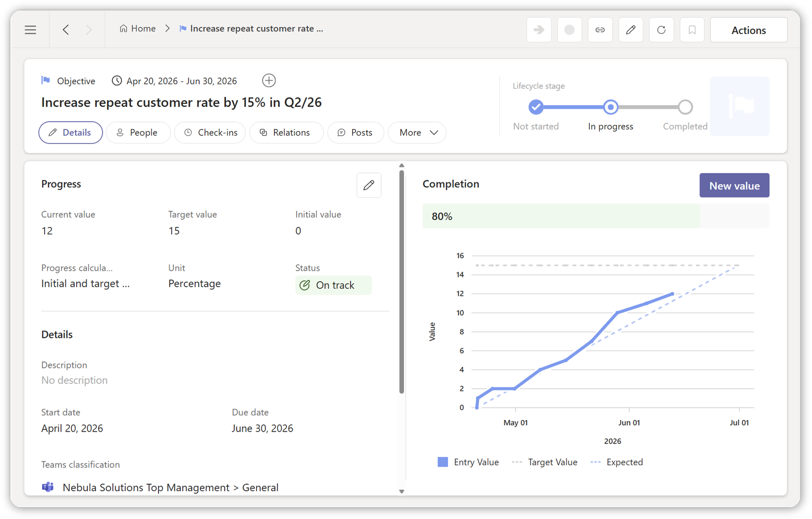This screenshot has width=812, height=519.
Task: Go back with the left arrow
Action: 66,30
